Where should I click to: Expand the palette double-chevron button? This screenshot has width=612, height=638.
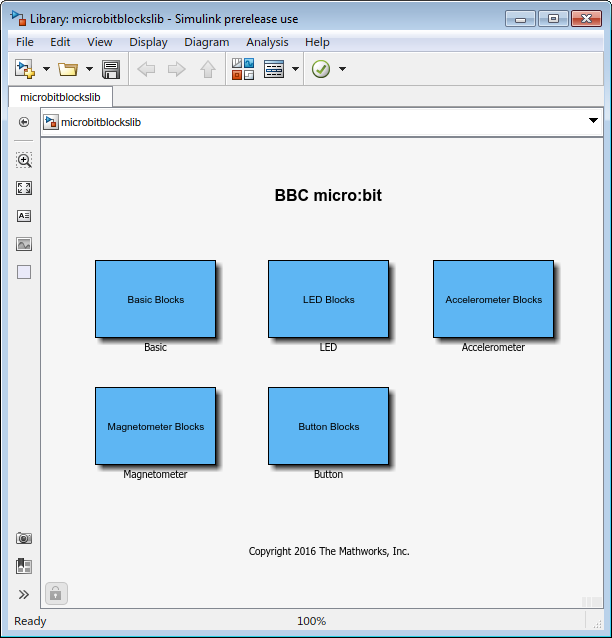click(x=24, y=594)
